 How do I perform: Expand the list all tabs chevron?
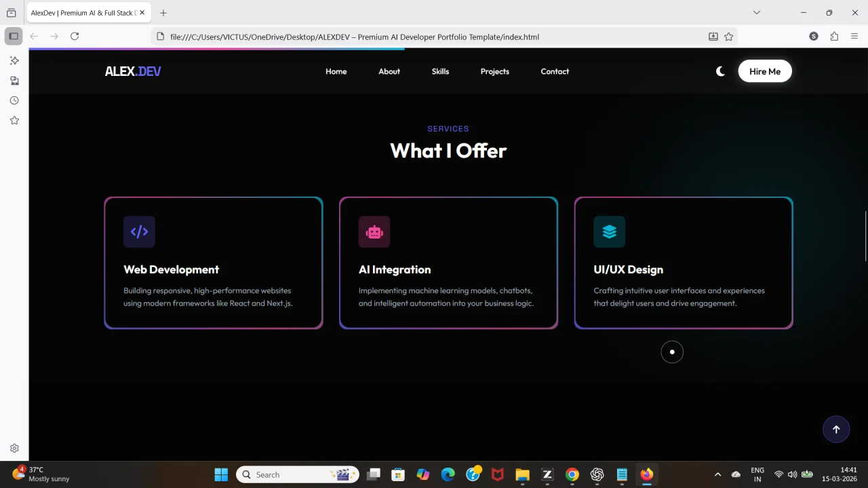coord(757,12)
